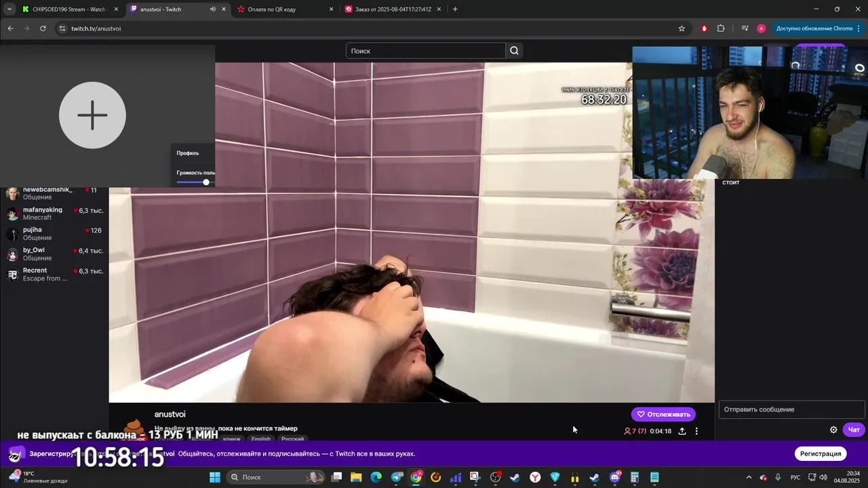Viewport: 868px width, 488px height.
Task: Open chat settings gear icon
Action: 833,430
